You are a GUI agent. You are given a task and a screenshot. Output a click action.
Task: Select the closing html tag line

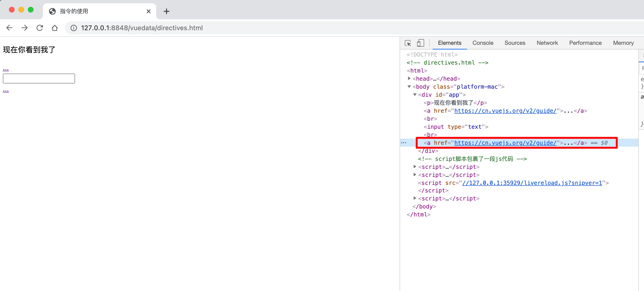(418, 215)
